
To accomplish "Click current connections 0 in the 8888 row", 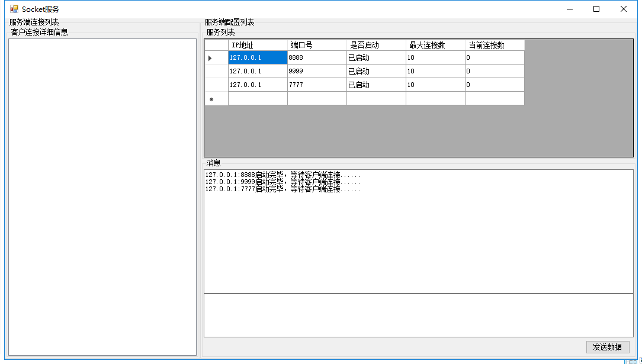I will [x=495, y=57].
